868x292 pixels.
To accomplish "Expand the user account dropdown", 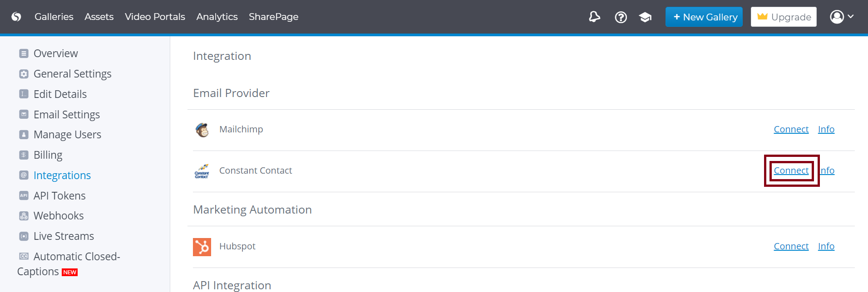I will pyautogui.click(x=842, y=17).
